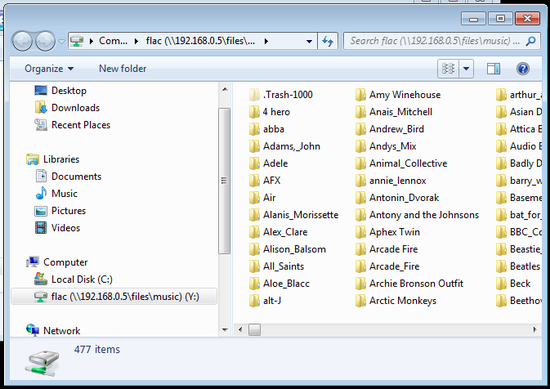The image size is (550, 389).
Task: Expand the address bar history dropdown
Action: click(x=309, y=41)
